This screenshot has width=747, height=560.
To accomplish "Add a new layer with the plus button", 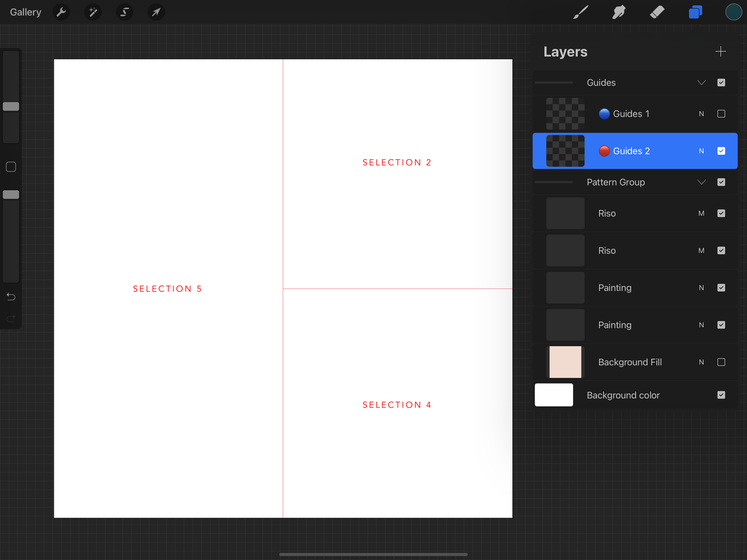I will click(721, 51).
